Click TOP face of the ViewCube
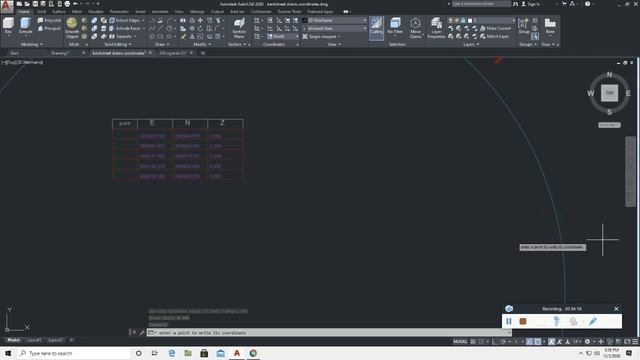640x360 pixels. (x=609, y=93)
